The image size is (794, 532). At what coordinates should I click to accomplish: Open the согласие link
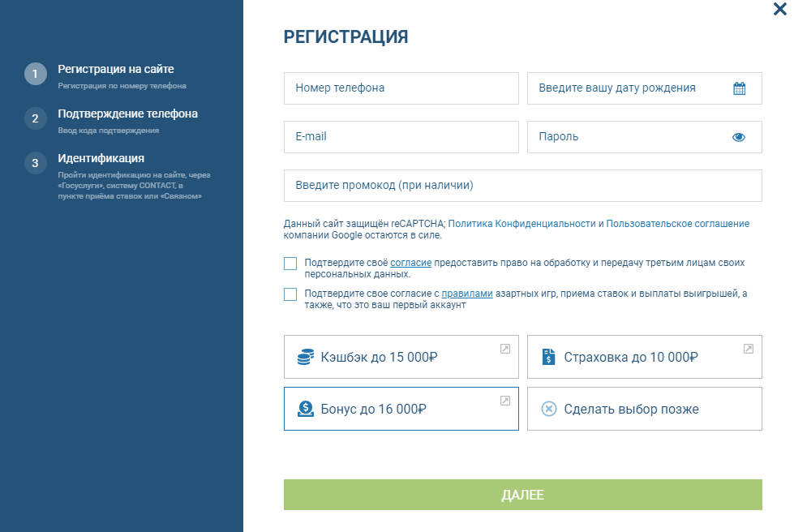coord(410,263)
